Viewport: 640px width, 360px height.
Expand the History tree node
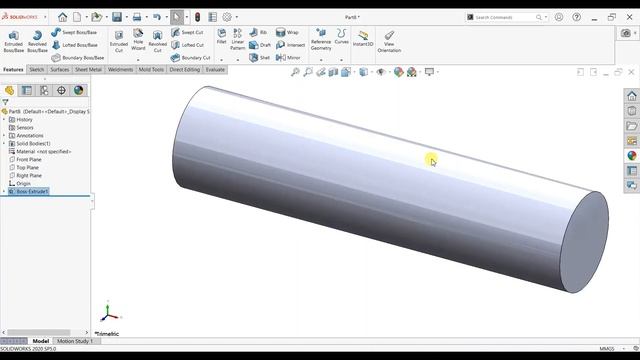tap(4, 120)
